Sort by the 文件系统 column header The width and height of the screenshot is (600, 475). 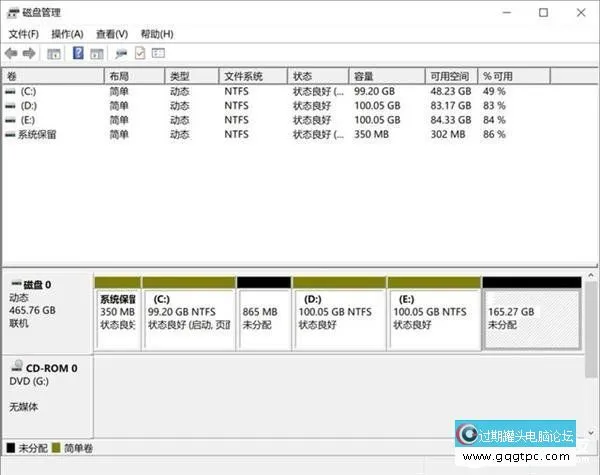point(253,76)
